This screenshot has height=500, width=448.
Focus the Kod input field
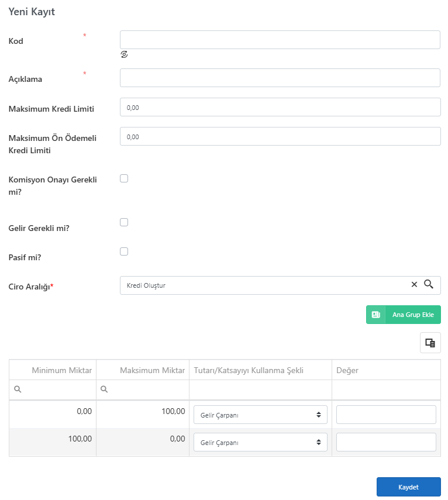click(280, 40)
